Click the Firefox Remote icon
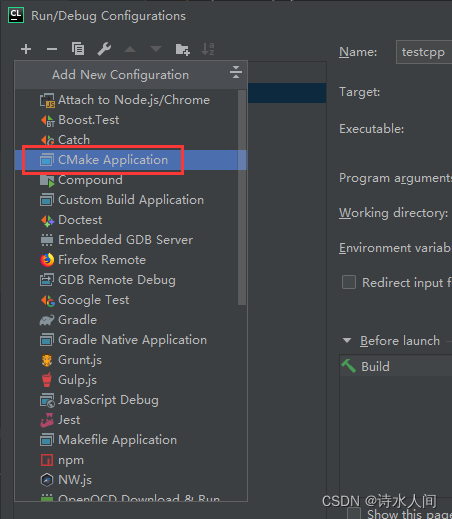The width and height of the screenshot is (452, 519). (x=47, y=260)
